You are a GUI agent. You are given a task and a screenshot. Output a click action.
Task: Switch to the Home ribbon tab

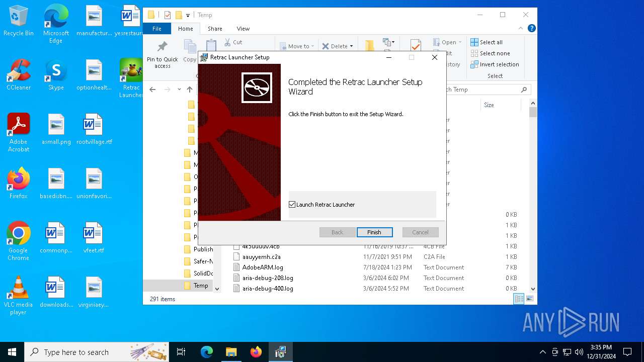[x=185, y=29]
